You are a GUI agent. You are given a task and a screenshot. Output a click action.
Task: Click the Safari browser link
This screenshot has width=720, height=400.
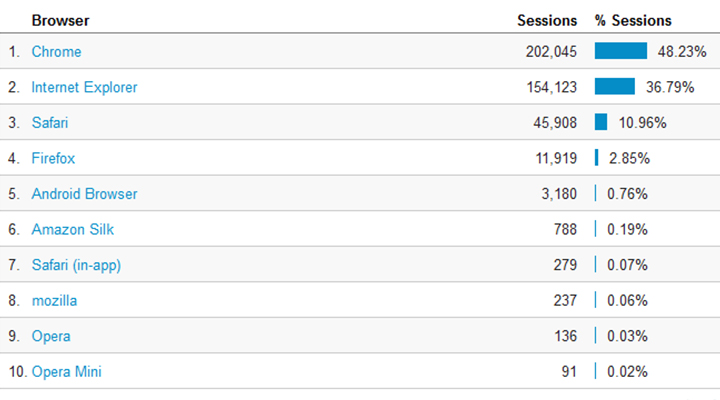50,123
